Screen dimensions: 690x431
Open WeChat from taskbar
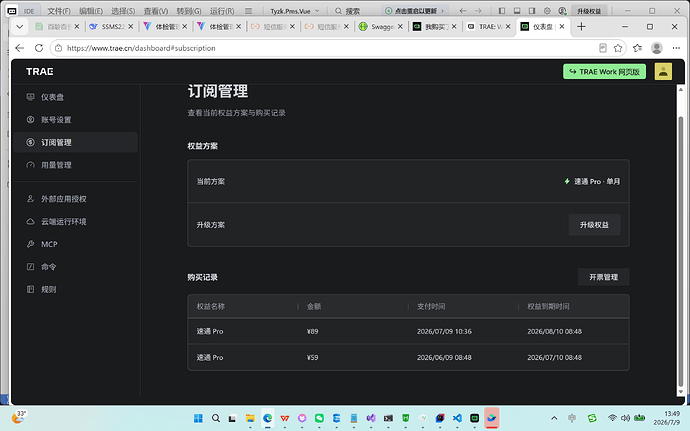pos(319,418)
